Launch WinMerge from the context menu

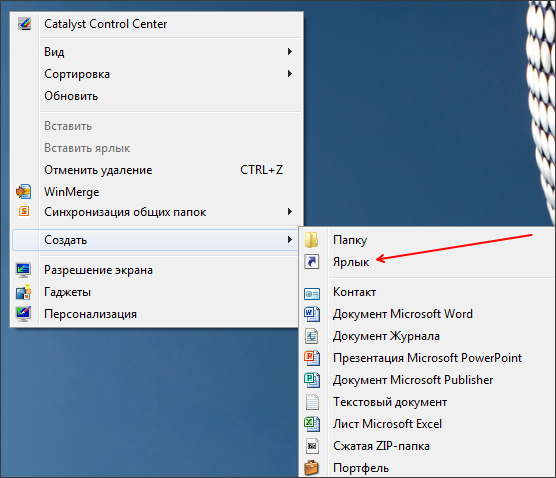156,192
